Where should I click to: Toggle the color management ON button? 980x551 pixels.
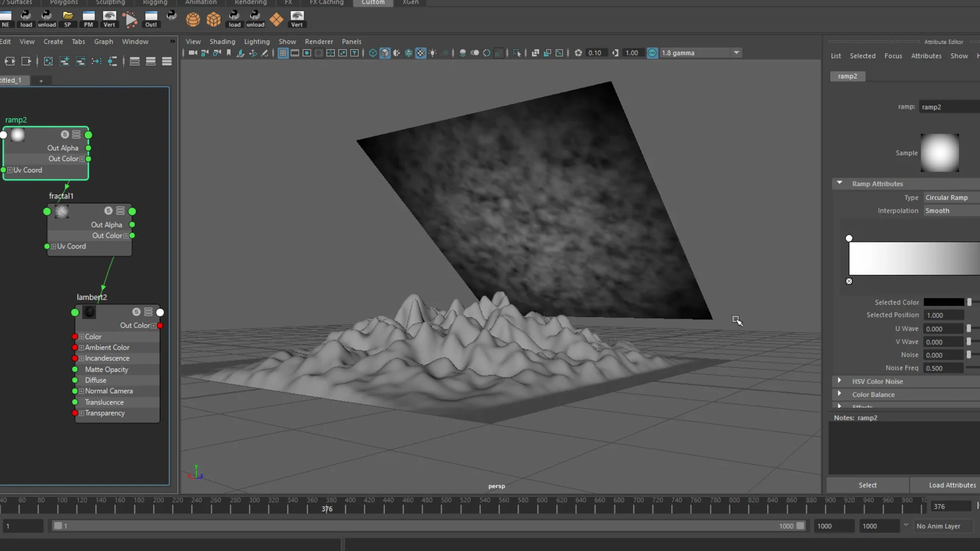(x=652, y=53)
